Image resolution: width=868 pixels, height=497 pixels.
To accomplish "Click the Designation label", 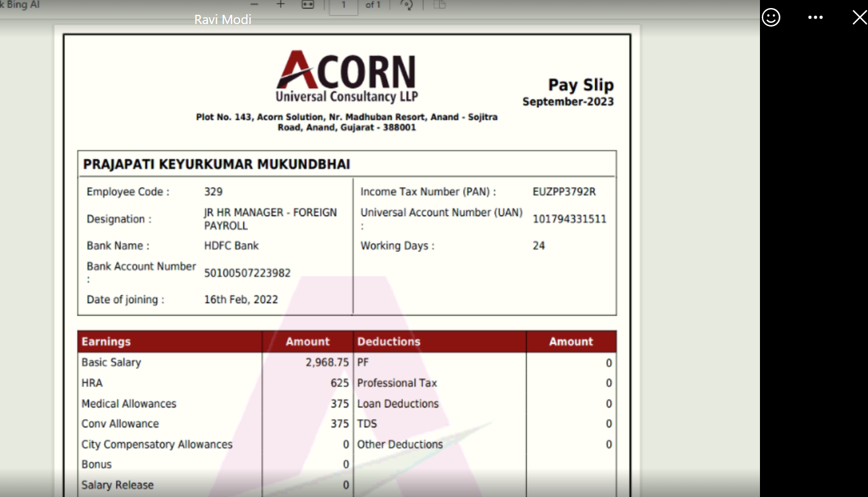I will click(x=119, y=219).
